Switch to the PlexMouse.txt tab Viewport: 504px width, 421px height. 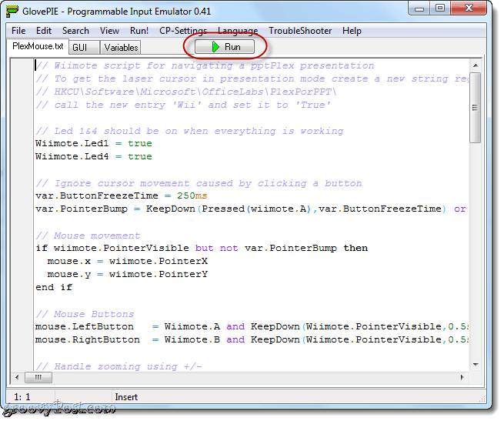coord(38,46)
